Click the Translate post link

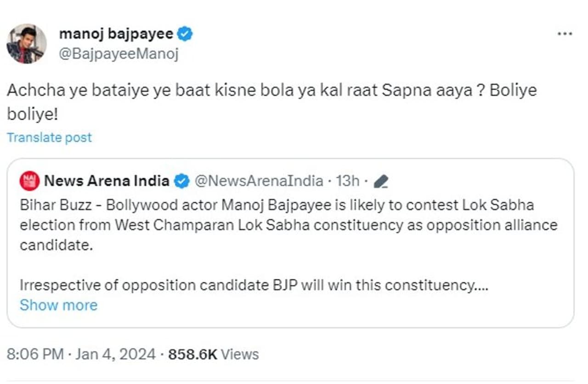[x=49, y=138]
